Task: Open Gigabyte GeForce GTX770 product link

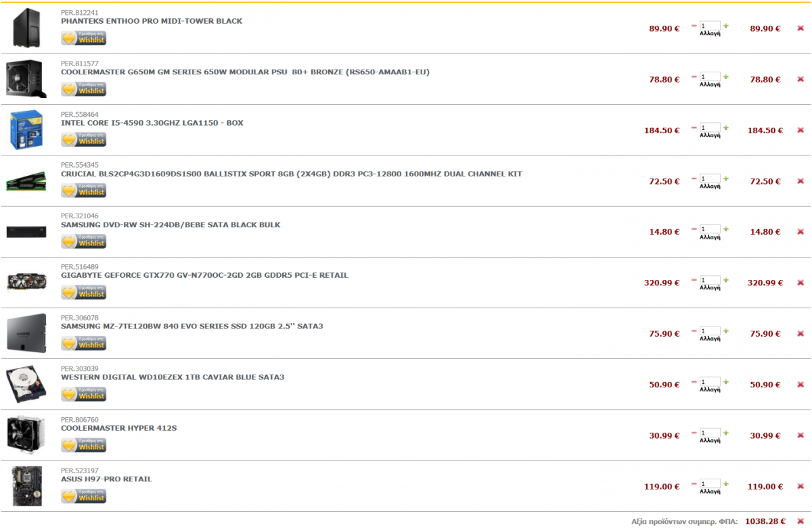Action: [x=204, y=275]
